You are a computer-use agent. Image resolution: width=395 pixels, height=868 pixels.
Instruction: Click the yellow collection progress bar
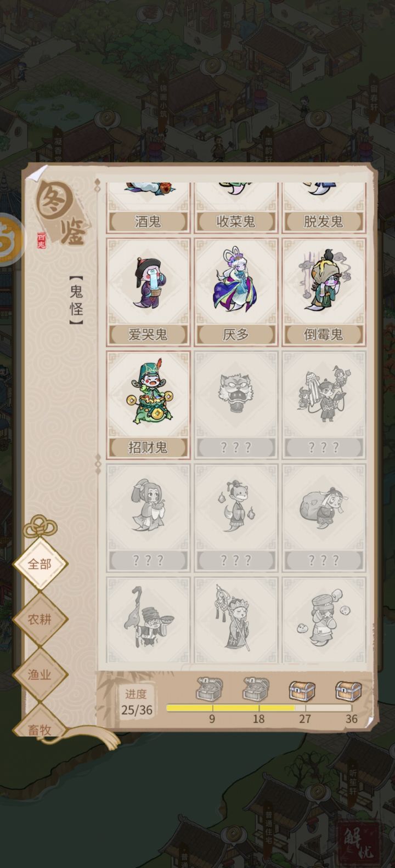pyautogui.click(x=259, y=708)
